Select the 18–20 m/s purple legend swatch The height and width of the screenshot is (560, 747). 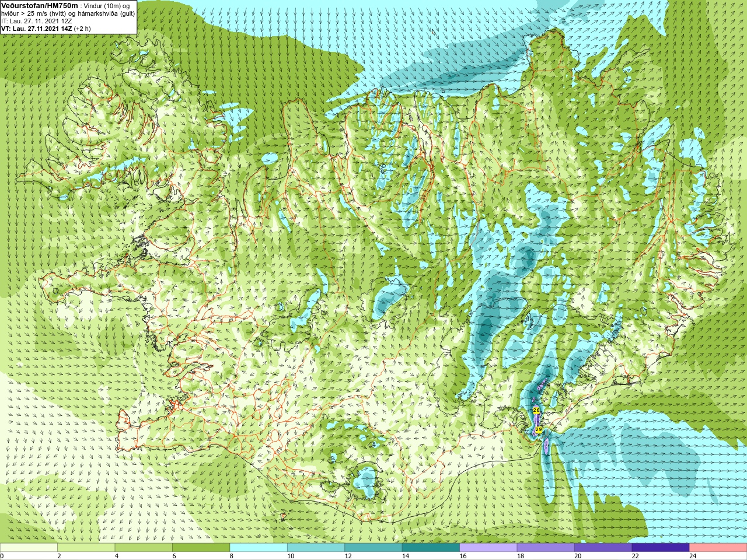546,547
